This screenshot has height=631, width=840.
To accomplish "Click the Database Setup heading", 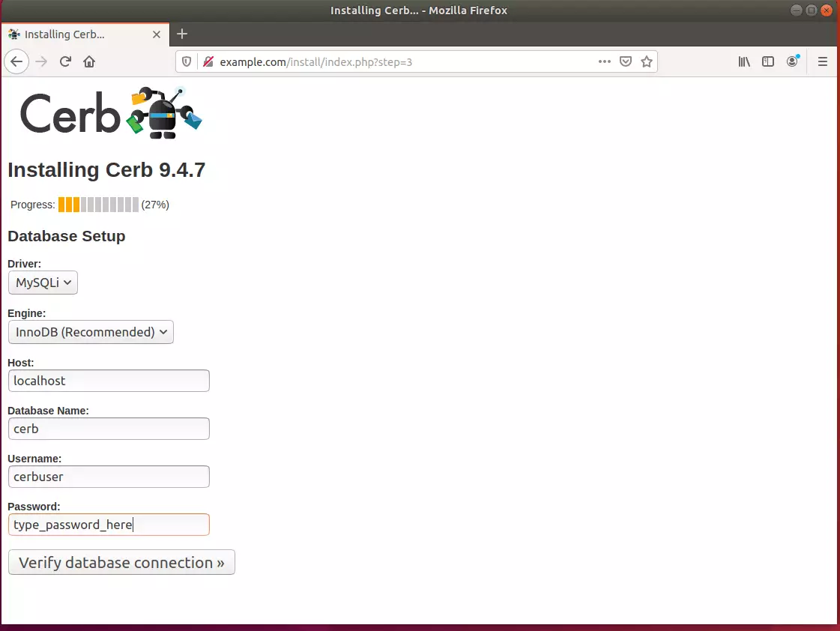I will tap(67, 236).
